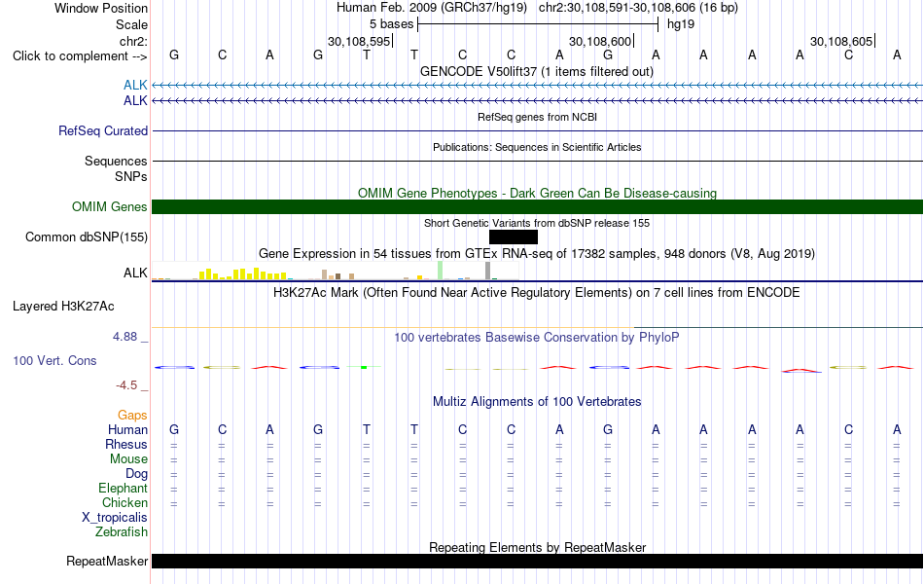924x584 pixels.
Task: Click the '30,108,600' ruler position
Action: (x=600, y=41)
